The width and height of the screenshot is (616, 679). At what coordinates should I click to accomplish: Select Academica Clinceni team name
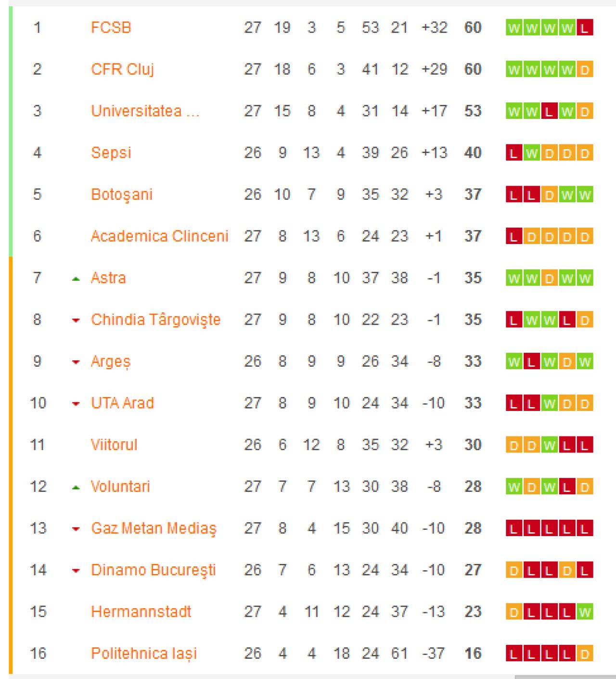[159, 236]
